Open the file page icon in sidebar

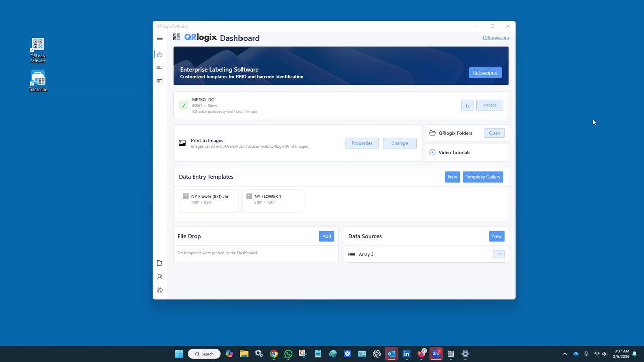pos(159,263)
